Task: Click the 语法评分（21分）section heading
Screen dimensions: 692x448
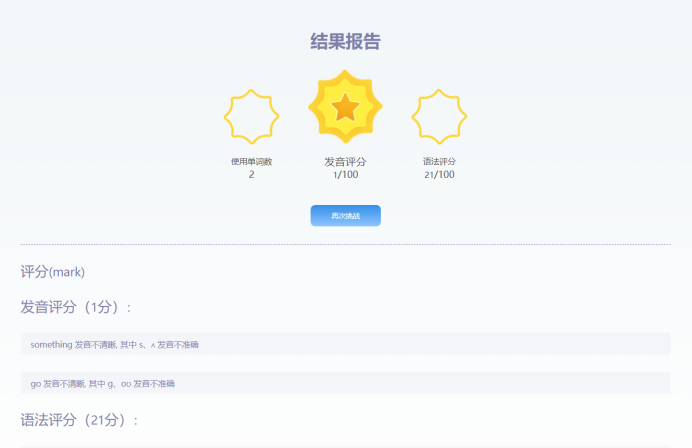Action: point(79,420)
